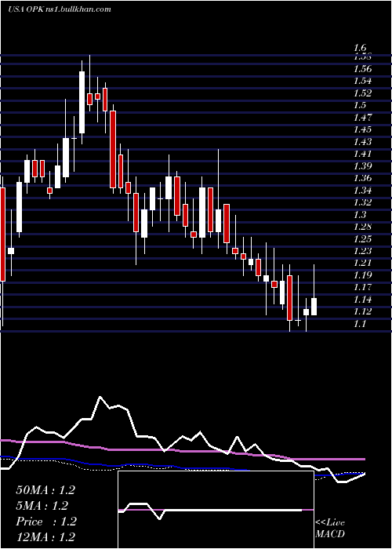Click the 1.36 price axis label
The height and width of the screenshot is (549, 392).
tap(363, 178)
